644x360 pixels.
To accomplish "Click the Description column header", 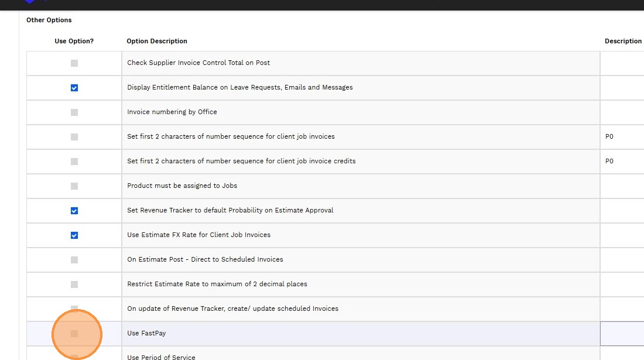I will pos(623,42).
